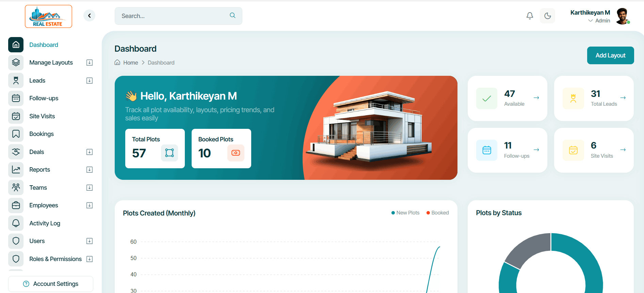Toggle dark mode with moon button
The image size is (644, 293).
(547, 16)
